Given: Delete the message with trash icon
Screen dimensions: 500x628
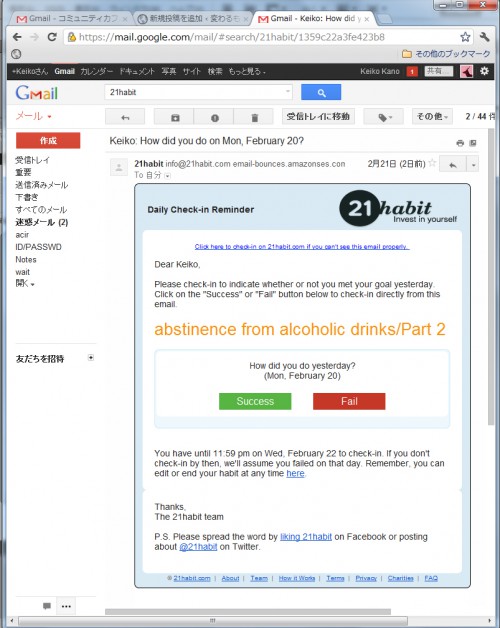Looking at the screenshot, I should click(x=254, y=117).
